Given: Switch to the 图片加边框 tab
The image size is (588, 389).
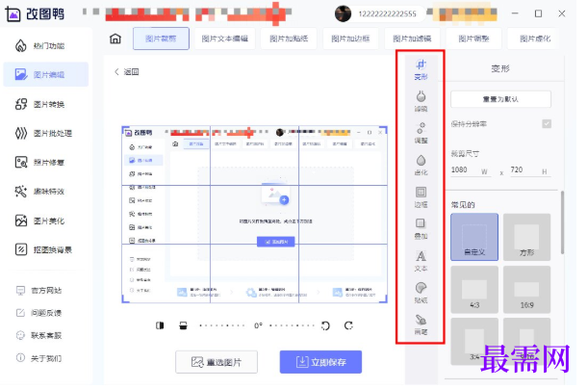Looking at the screenshot, I should (x=350, y=39).
